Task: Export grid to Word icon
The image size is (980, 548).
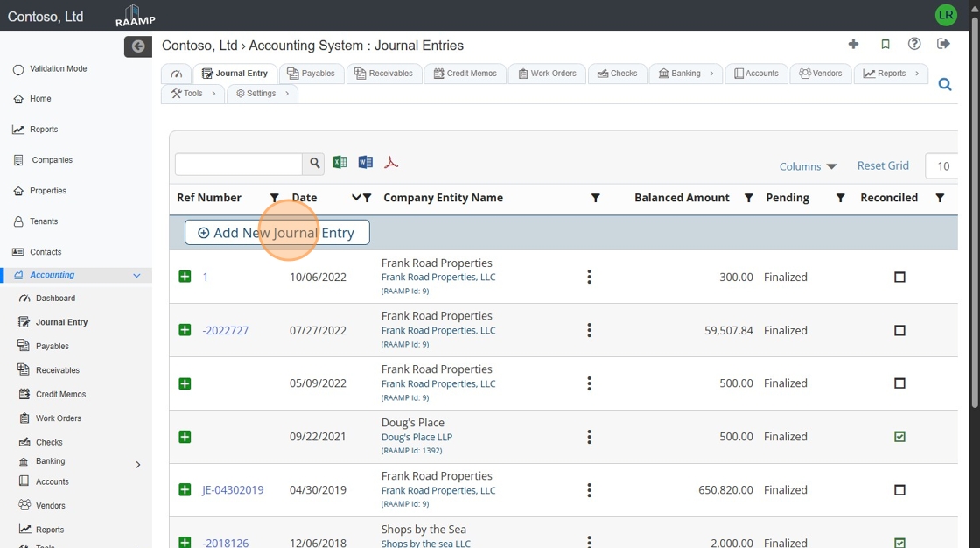Action: click(366, 163)
